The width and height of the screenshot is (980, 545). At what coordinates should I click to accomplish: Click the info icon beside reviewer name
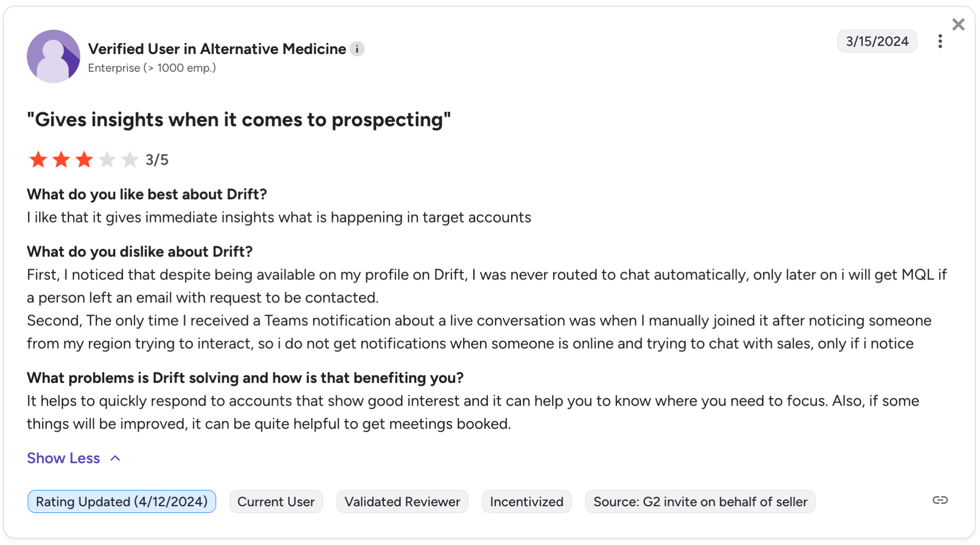pyautogui.click(x=357, y=48)
